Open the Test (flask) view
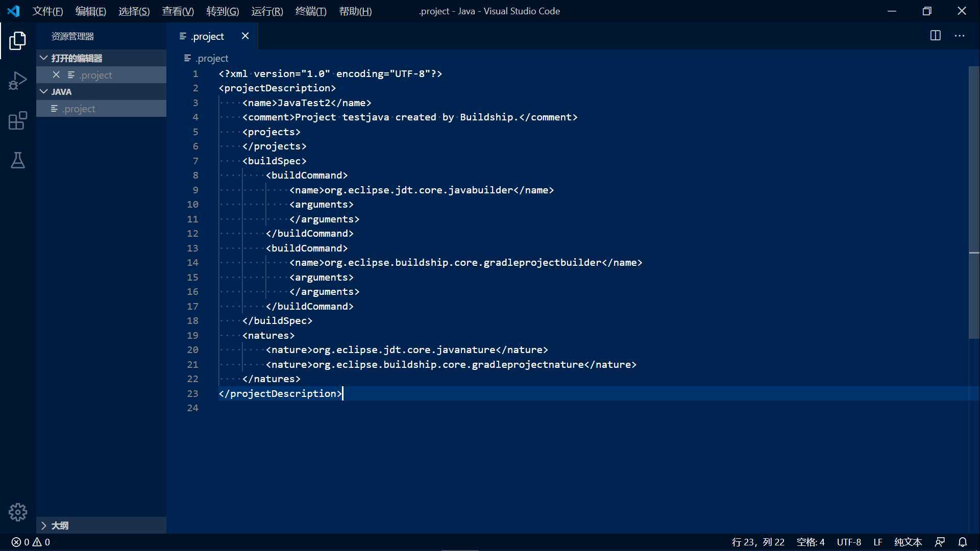980x551 pixels. click(18, 161)
